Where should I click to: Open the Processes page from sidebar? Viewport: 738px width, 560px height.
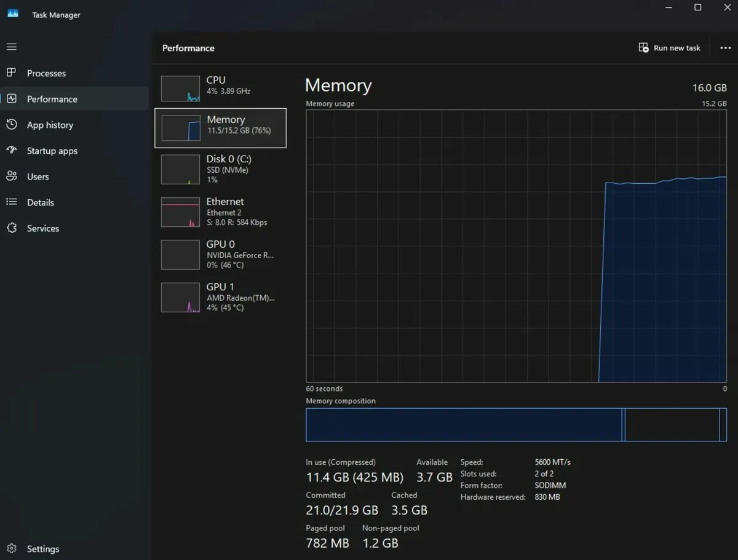pyautogui.click(x=46, y=73)
